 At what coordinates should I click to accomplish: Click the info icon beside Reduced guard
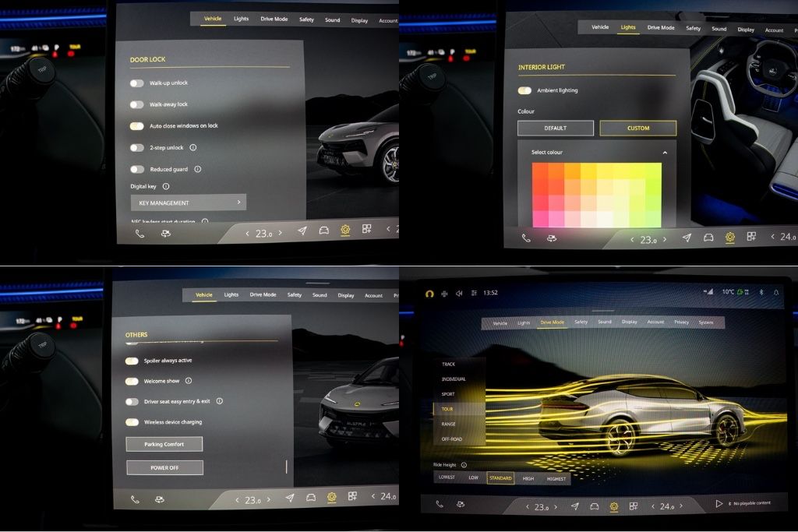[x=198, y=169]
